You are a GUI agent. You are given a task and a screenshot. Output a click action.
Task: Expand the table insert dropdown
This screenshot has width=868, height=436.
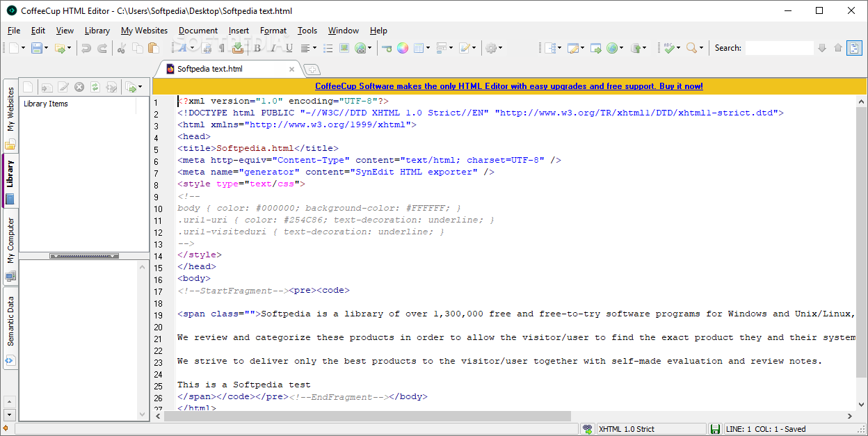pos(428,48)
